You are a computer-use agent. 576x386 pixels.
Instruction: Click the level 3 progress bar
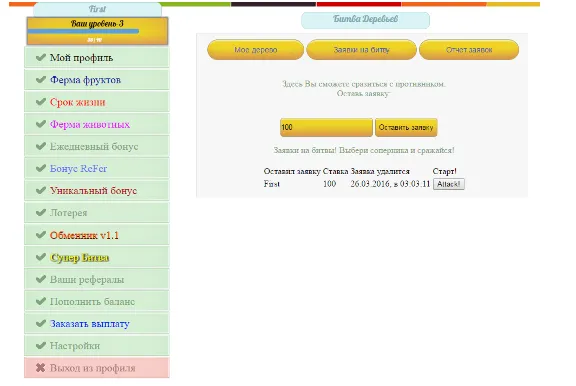pyautogui.click(x=83, y=32)
